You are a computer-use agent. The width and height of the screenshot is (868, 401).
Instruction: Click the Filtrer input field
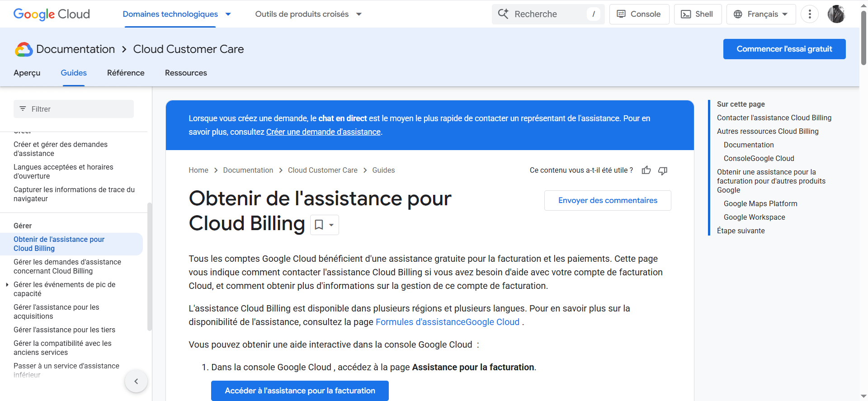(x=74, y=109)
